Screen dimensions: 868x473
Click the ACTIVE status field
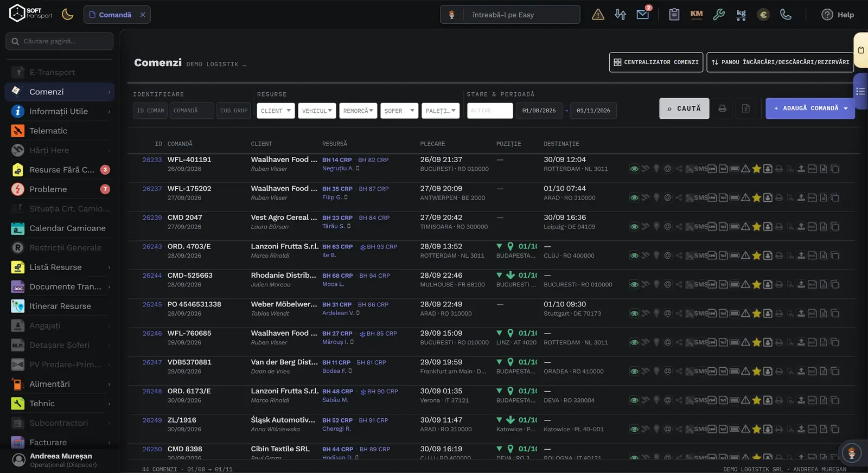pos(490,111)
